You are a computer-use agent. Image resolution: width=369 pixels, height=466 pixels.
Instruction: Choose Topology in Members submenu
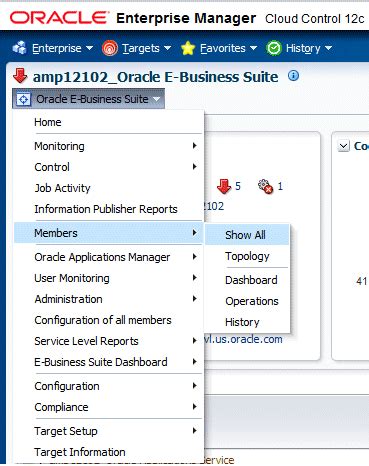coord(247,256)
